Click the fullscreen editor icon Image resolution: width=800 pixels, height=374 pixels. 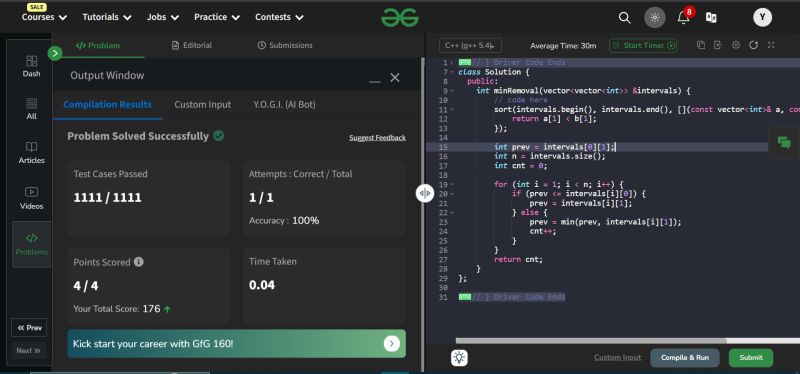(771, 45)
